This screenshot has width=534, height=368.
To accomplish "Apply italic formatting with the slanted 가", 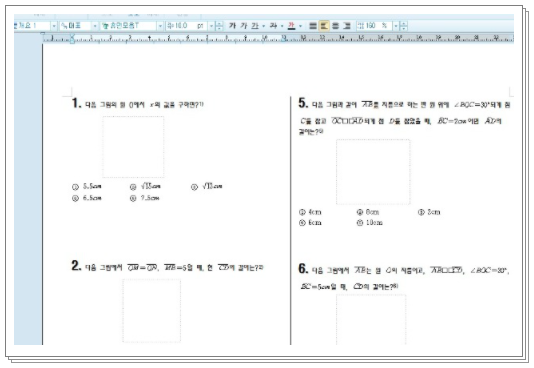I will point(244,26).
